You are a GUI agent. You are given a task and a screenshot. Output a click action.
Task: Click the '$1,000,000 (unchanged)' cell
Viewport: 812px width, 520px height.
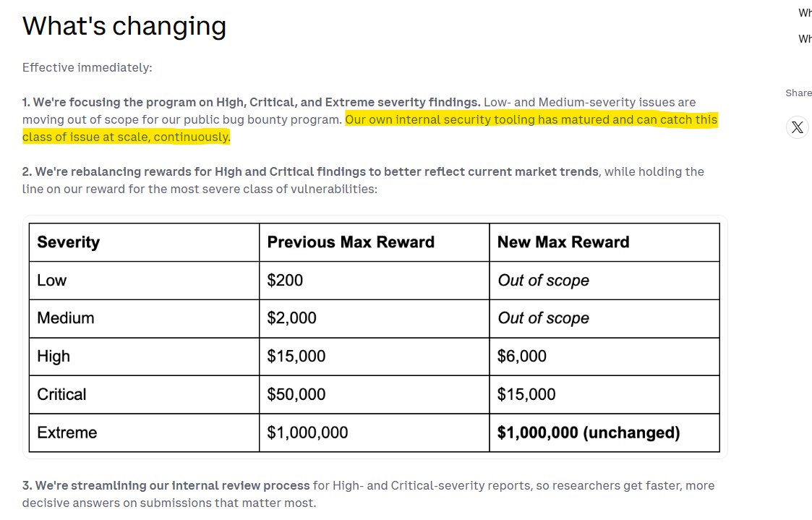point(604,432)
